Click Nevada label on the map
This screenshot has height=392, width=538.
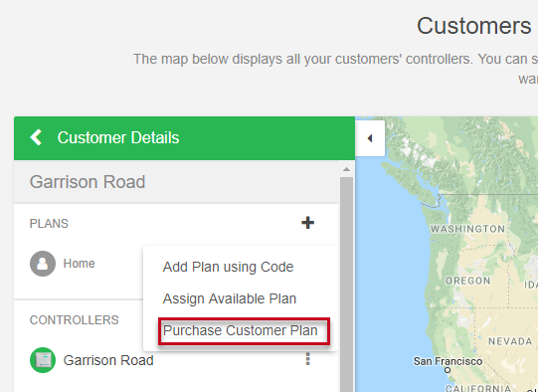point(510,341)
